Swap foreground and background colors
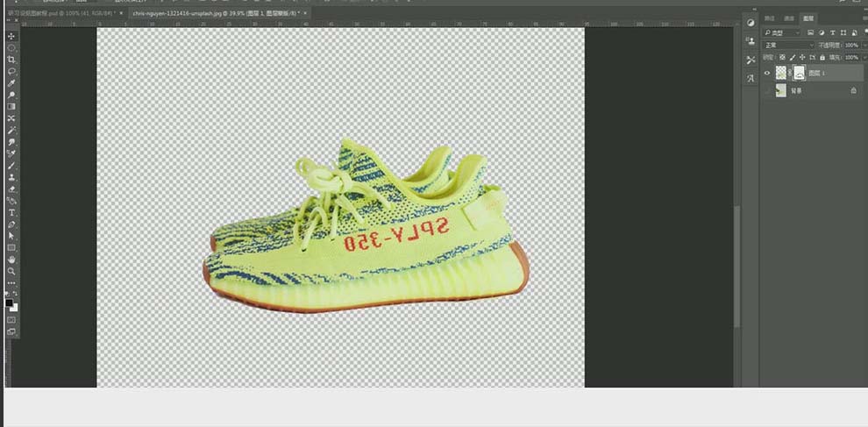This screenshot has height=427, width=868. click(15, 293)
